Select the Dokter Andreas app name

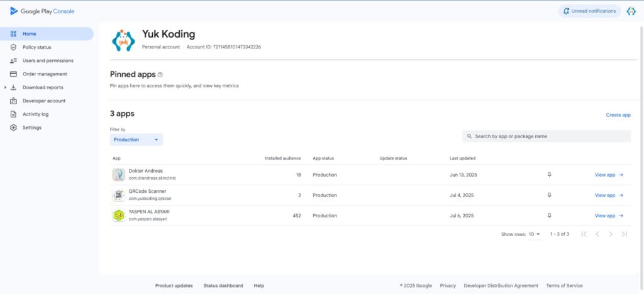click(146, 171)
